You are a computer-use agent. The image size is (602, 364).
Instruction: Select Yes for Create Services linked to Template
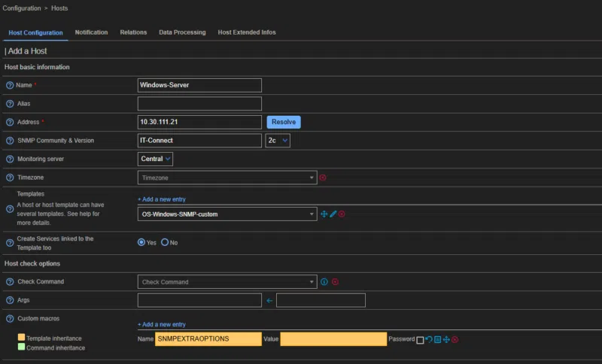click(141, 242)
